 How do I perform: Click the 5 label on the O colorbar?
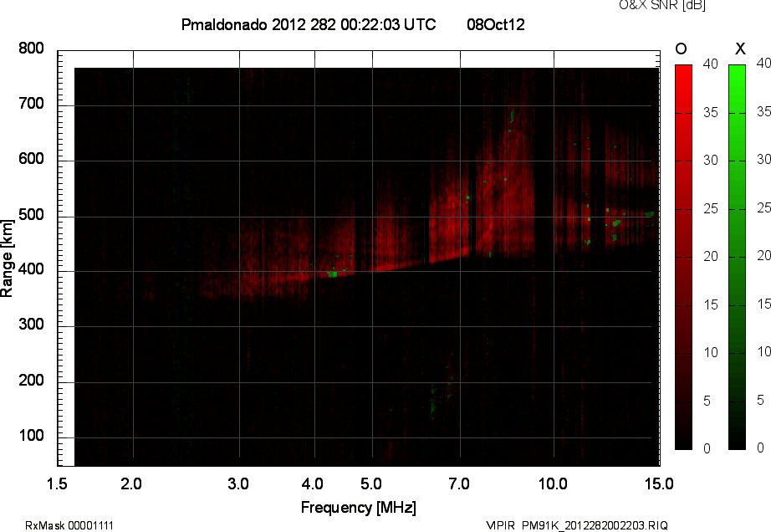coord(707,402)
